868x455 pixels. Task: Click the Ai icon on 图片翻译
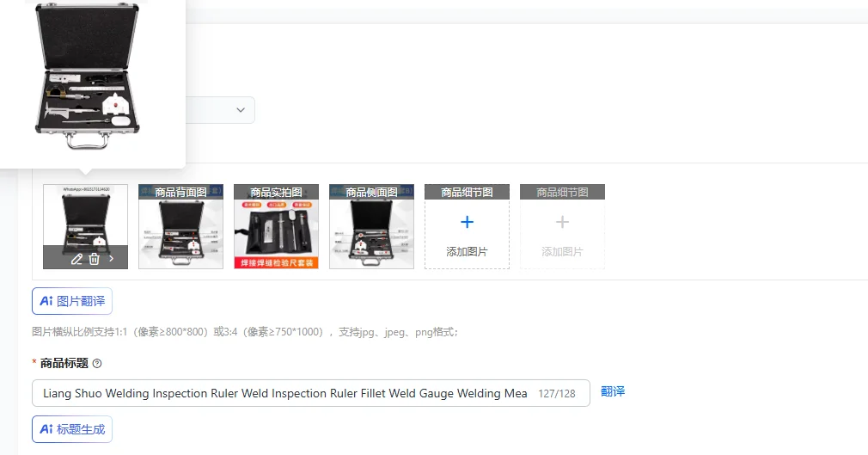(x=46, y=301)
